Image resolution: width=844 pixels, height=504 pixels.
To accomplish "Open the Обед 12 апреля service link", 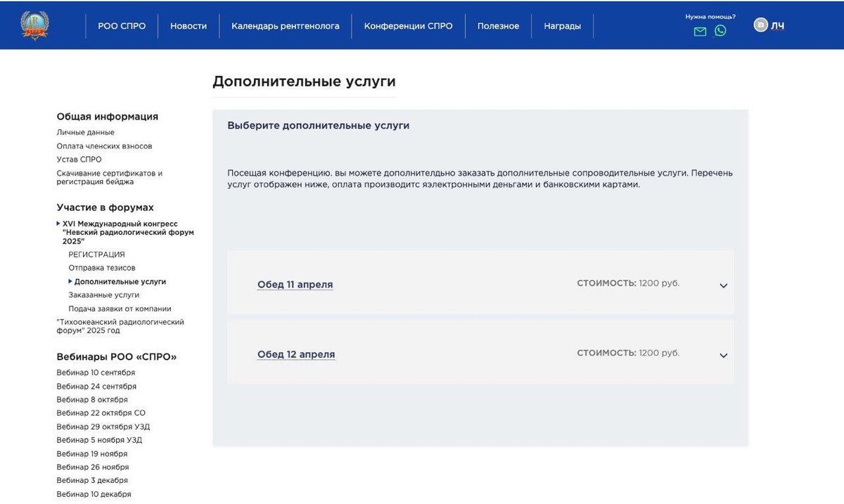I will coord(296,354).
